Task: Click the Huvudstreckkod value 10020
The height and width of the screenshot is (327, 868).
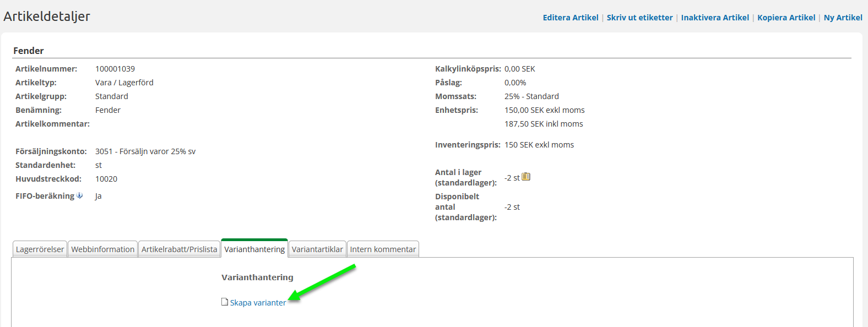Action: (106, 179)
